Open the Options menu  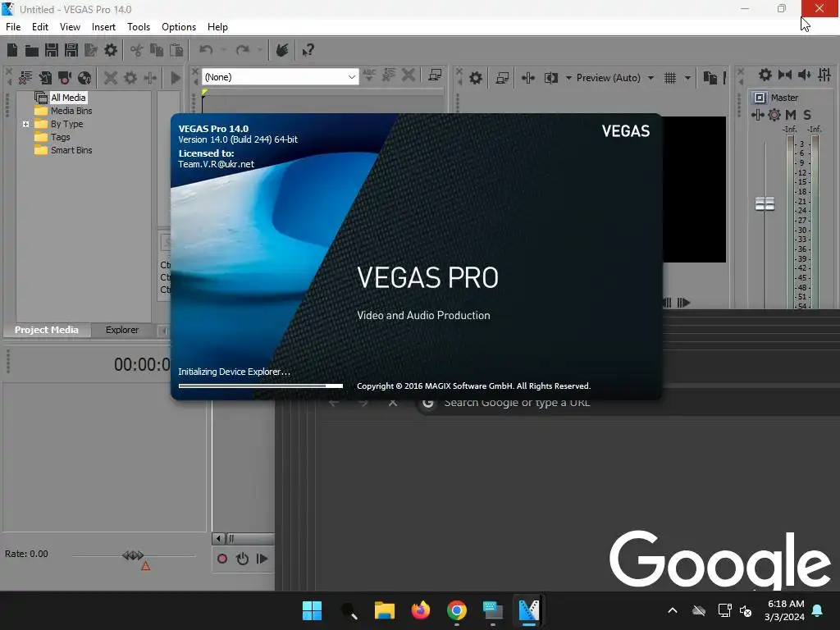pyautogui.click(x=179, y=27)
